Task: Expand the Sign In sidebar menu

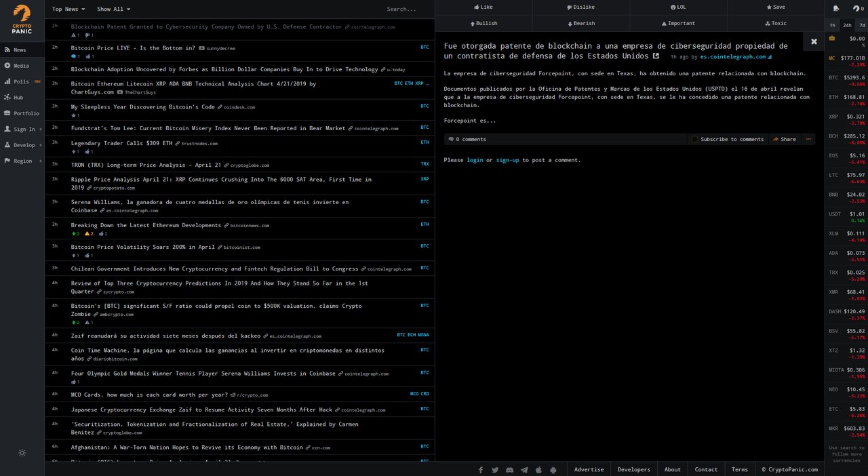Action: (22, 129)
